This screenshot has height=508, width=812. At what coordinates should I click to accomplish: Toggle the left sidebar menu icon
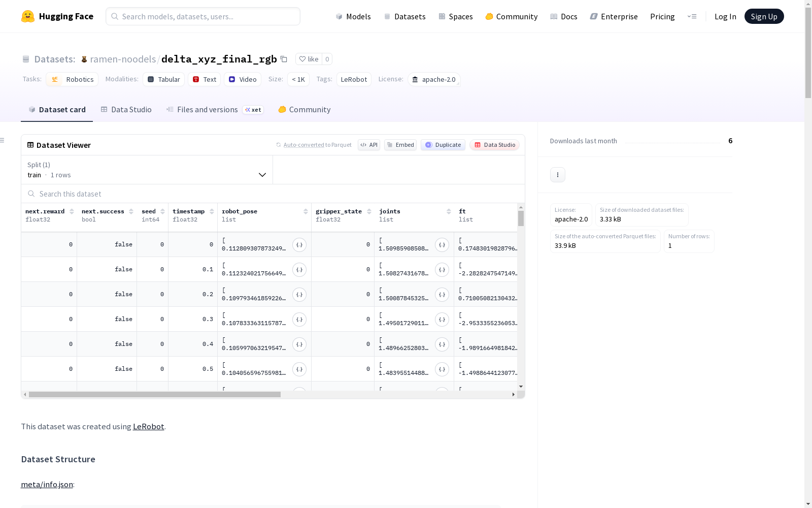point(3,140)
